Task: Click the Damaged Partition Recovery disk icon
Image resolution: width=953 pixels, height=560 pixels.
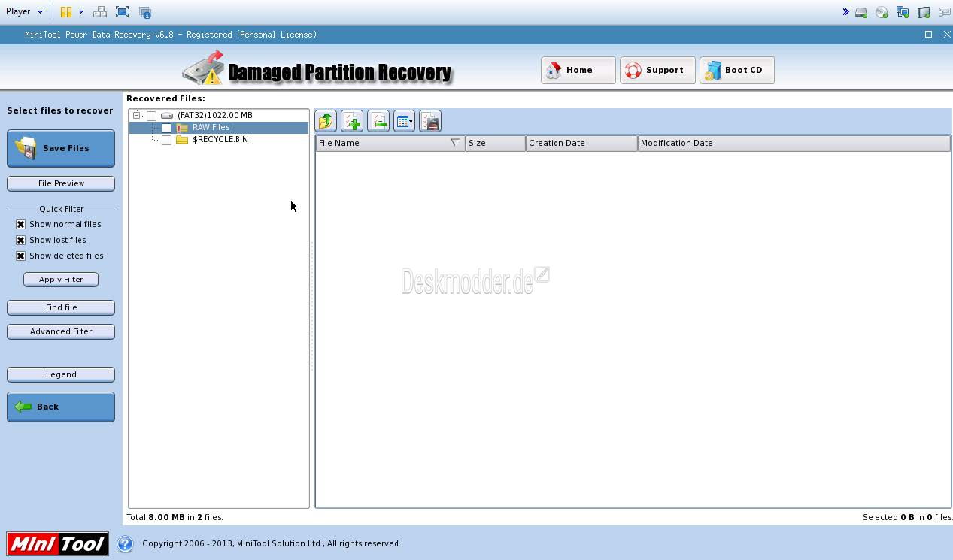Action: [203, 68]
